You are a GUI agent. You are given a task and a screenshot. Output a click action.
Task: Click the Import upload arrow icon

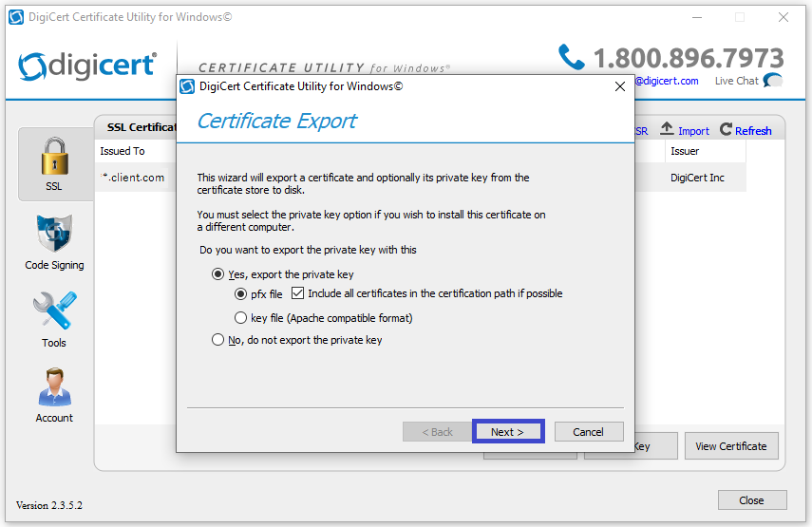coord(667,128)
